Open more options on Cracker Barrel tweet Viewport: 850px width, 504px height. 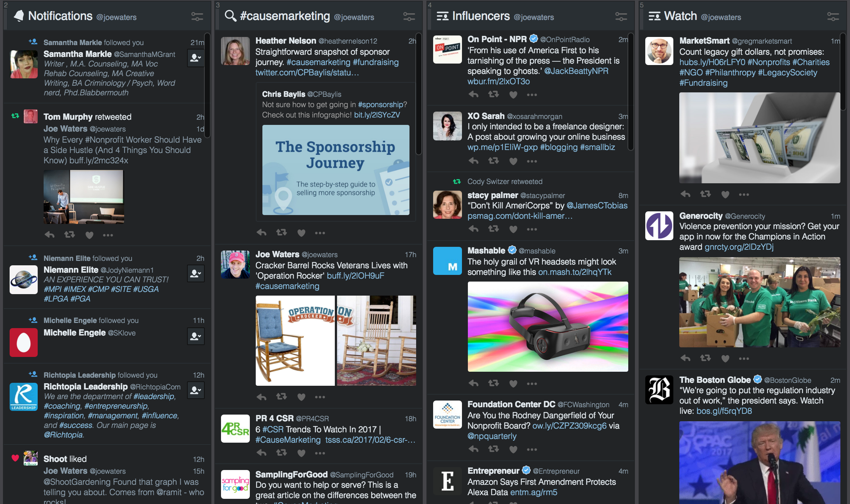[320, 397]
